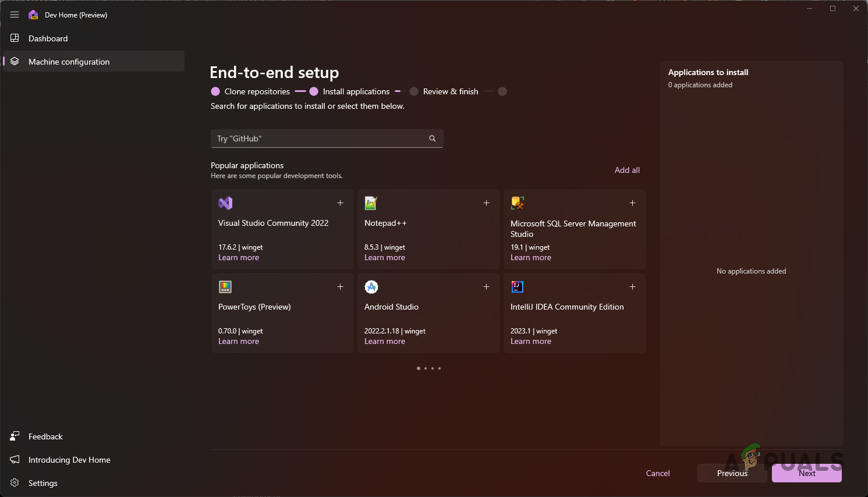Image resolution: width=868 pixels, height=497 pixels.
Task: Open Learn more for Notepad++
Action: pyautogui.click(x=384, y=257)
